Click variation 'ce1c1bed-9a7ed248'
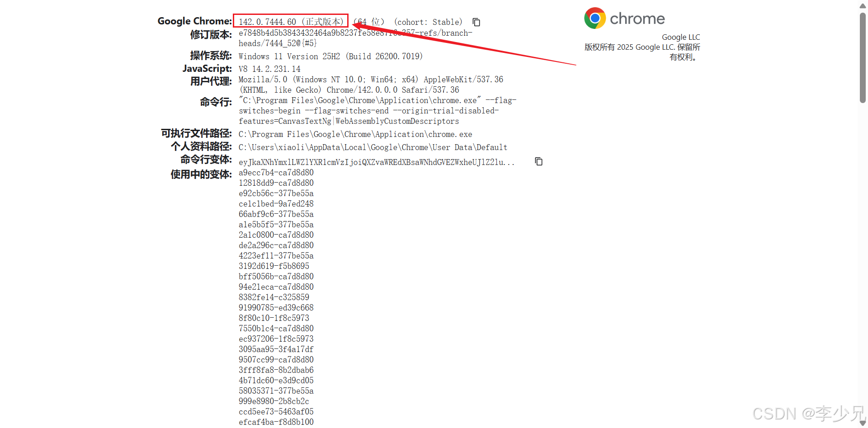Screen dimensions: 868x428 tap(276, 204)
